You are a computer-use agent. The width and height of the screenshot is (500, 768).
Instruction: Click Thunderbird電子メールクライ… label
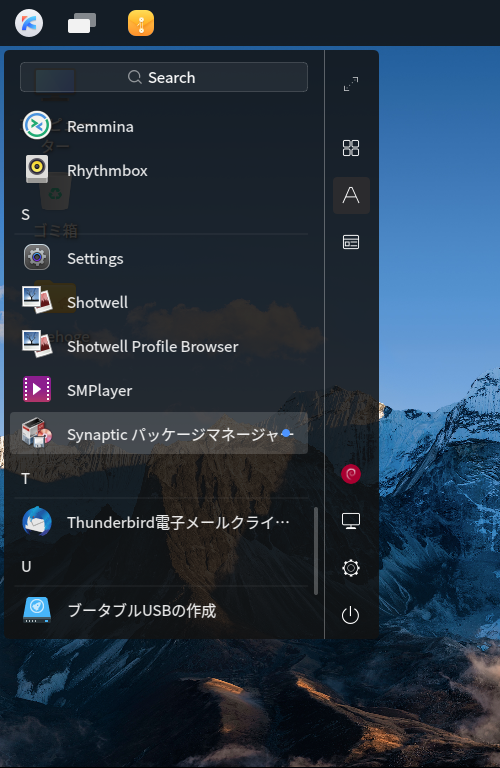[x=178, y=523]
